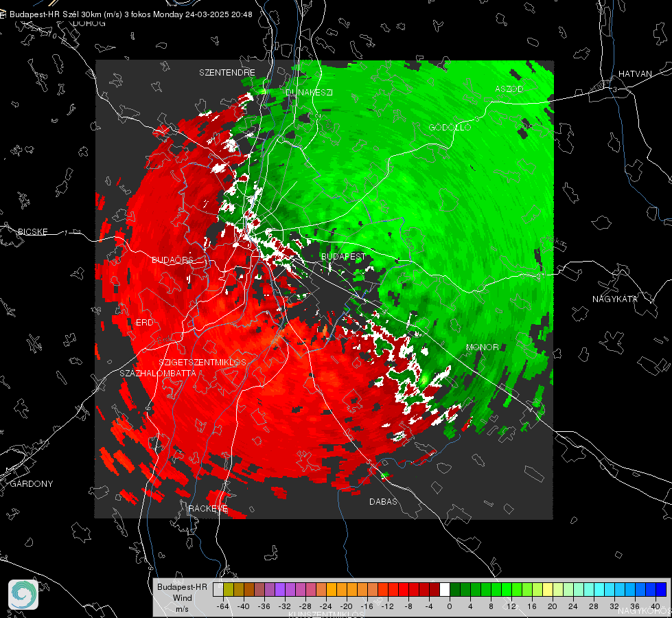Image resolution: width=672 pixels, height=618 pixels.
Task: Click the legend title Budapest-HR
Action: (x=182, y=587)
